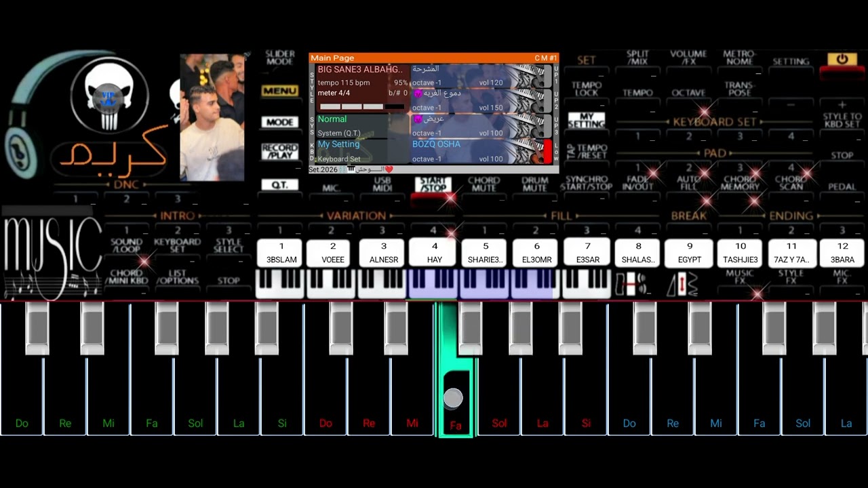
Task: Select the mini keyboard octave under E3SAR
Action: 587,284
